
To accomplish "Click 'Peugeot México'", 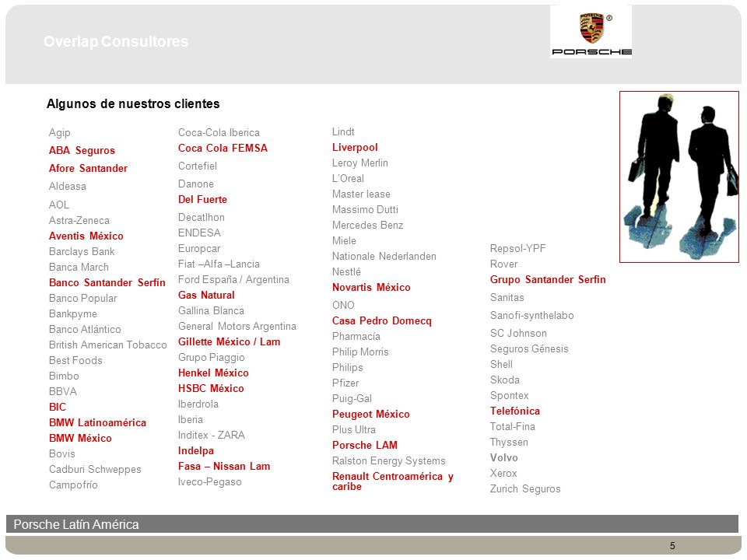I will 371,415.
